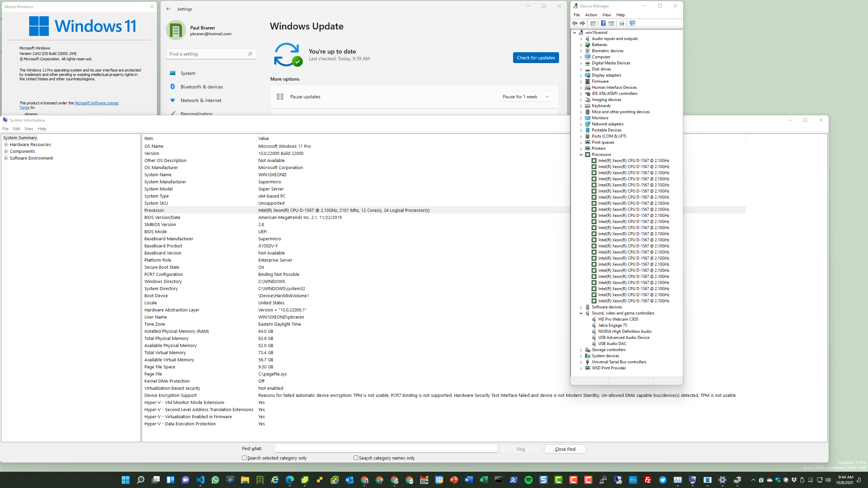Image resolution: width=868 pixels, height=488 pixels.
Task: Open Teams Chat from taskbar
Action: (x=185, y=480)
